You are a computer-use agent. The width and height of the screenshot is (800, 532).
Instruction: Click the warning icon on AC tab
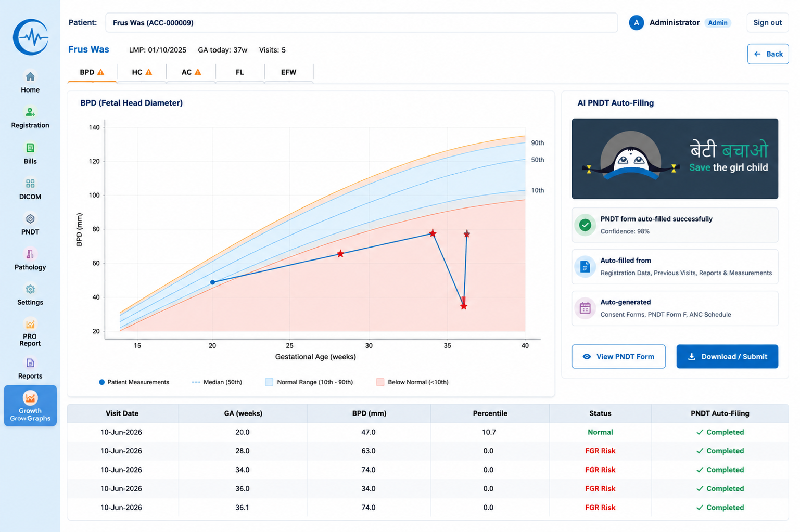[x=198, y=72]
